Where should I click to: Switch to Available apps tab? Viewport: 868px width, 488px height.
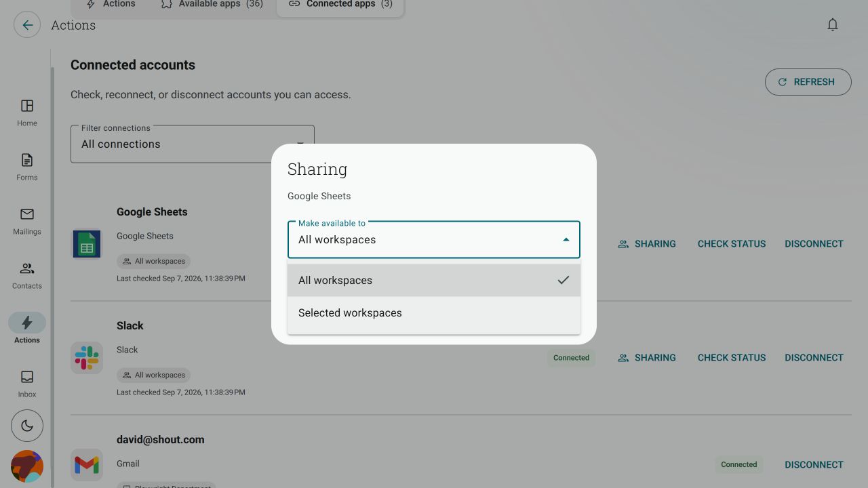coord(212,4)
